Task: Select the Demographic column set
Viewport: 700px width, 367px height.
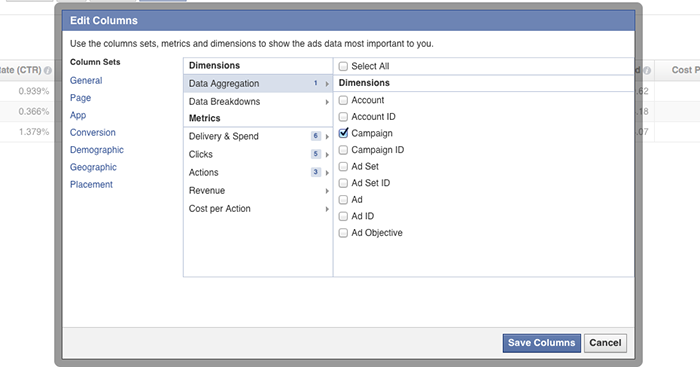Action: 97,150
